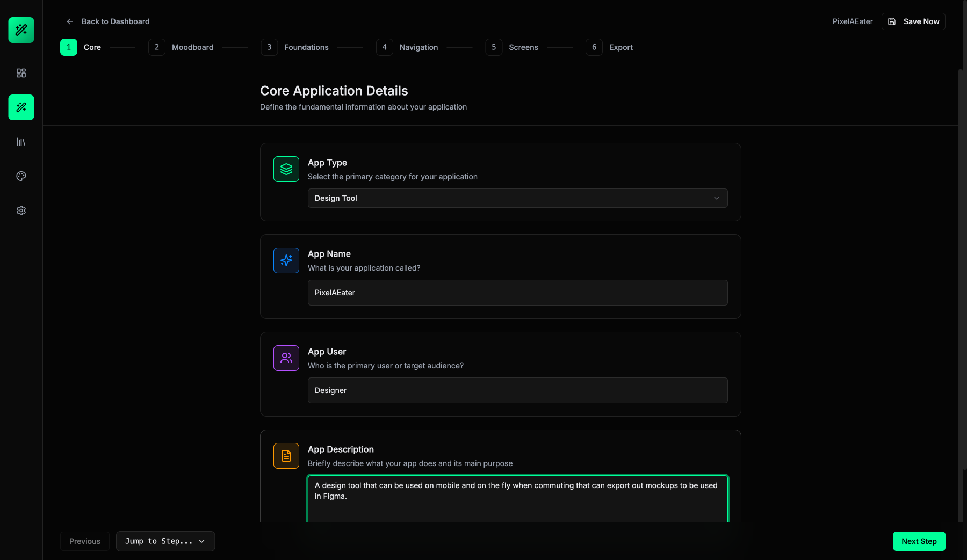The image size is (967, 560).
Task: Click the back arrow icon near Back to Dashboard
Action: 69,21
